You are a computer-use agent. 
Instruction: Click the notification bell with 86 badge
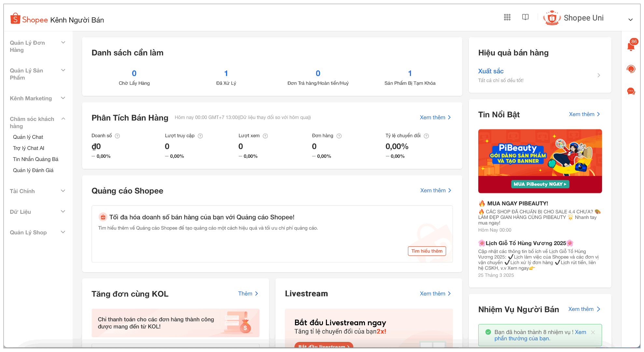click(x=631, y=47)
